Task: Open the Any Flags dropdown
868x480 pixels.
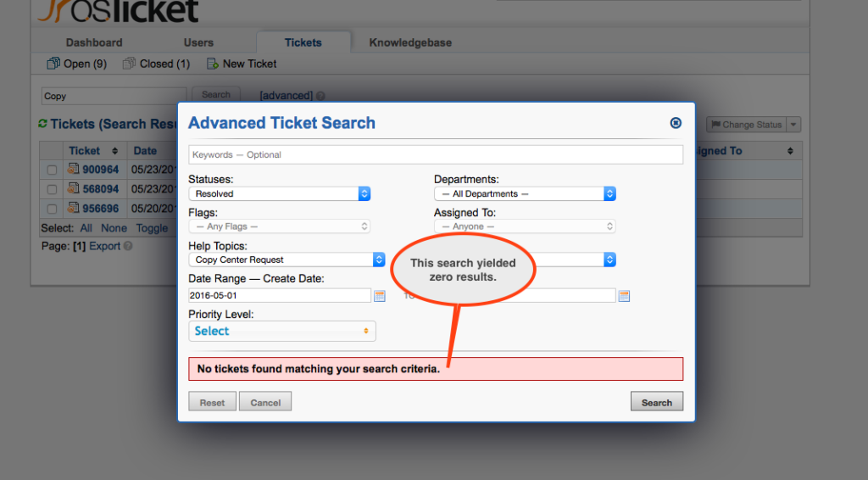Action: click(x=280, y=226)
